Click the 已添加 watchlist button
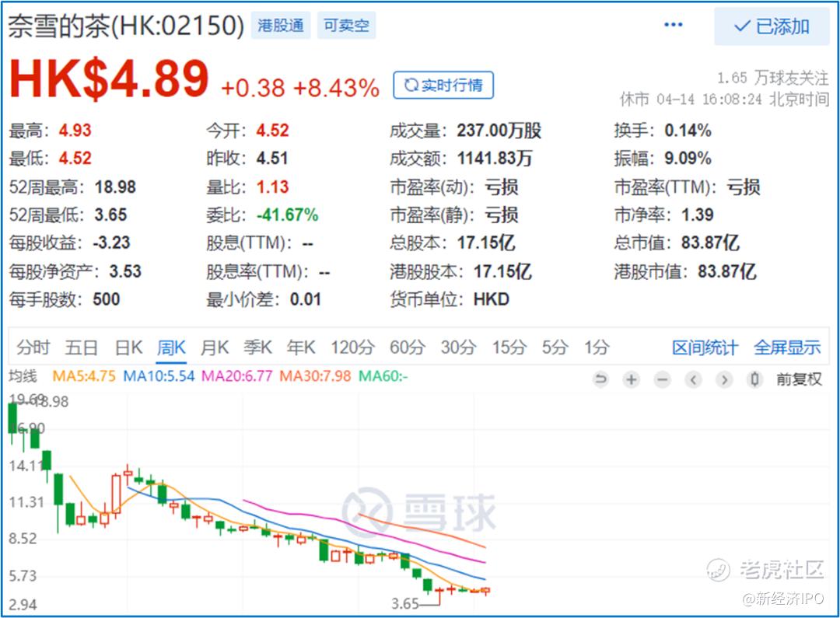Image resolution: width=840 pixels, height=618 pixels. point(772,26)
